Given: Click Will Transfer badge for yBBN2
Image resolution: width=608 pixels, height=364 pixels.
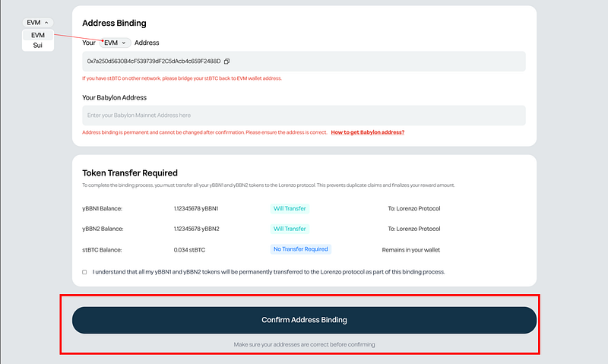Looking at the screenshot, I should coord(290,229).
